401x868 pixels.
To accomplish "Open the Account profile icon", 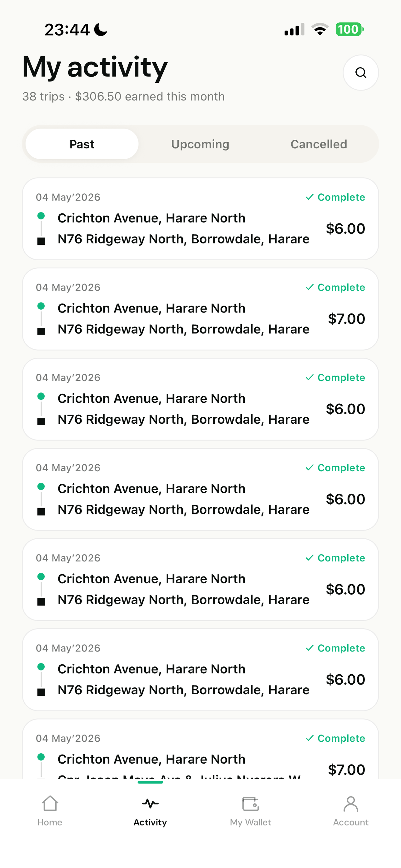I will pos(351,804).
